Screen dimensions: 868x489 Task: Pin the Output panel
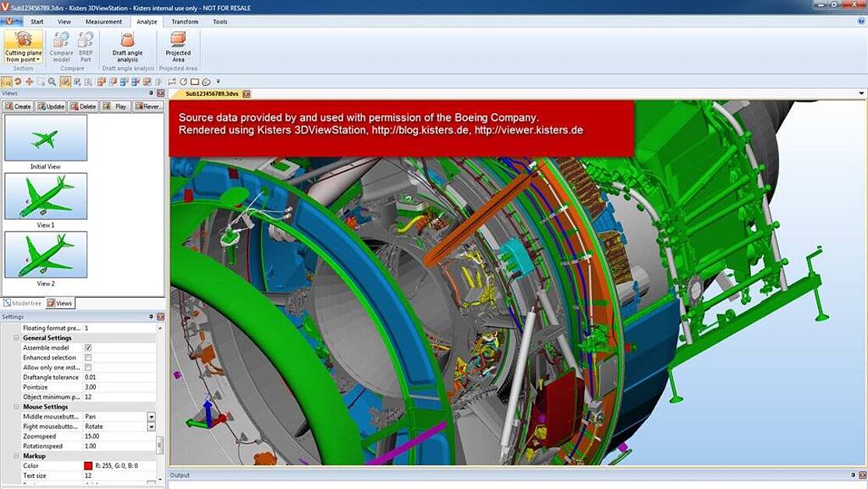(x=853, y=475)
